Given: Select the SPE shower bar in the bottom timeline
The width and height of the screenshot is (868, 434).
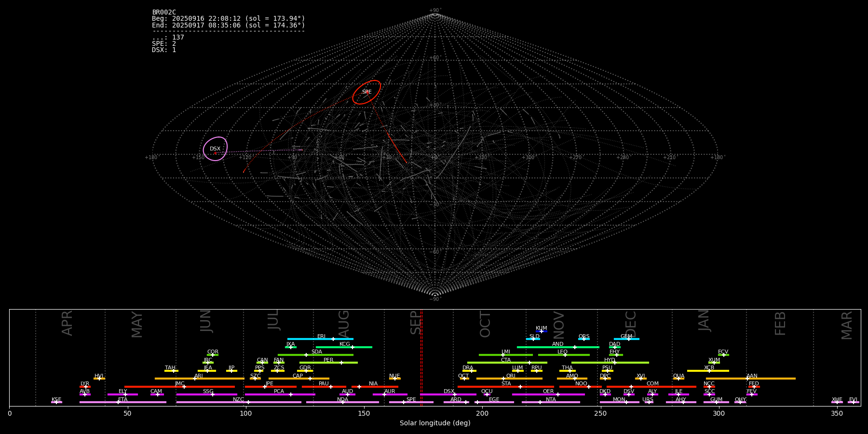Looking at the screenshot, I should (411, 402).
